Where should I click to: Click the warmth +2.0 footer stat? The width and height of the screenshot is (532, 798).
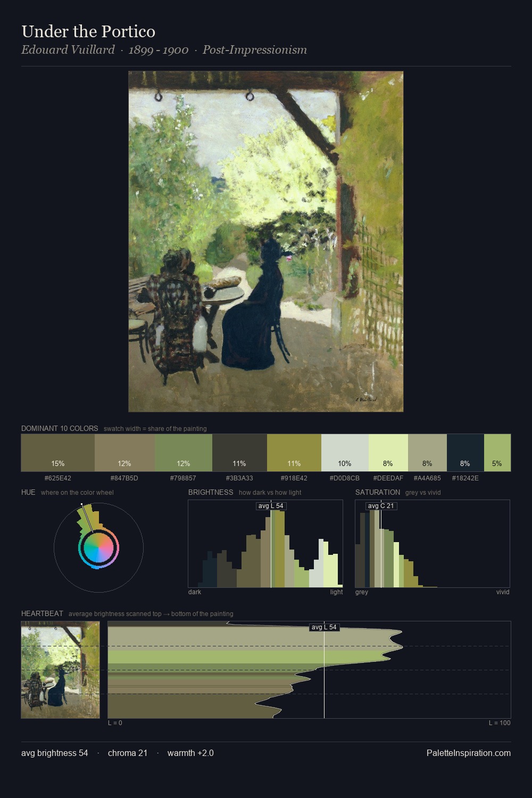[x=190, y=753]
